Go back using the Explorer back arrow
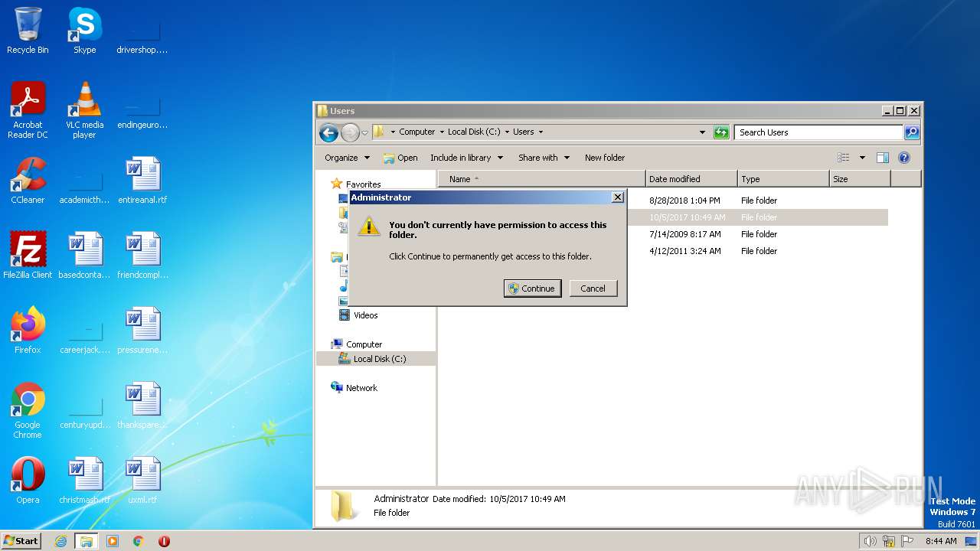This screenshot has width=980, height=551. pos(328,132)
